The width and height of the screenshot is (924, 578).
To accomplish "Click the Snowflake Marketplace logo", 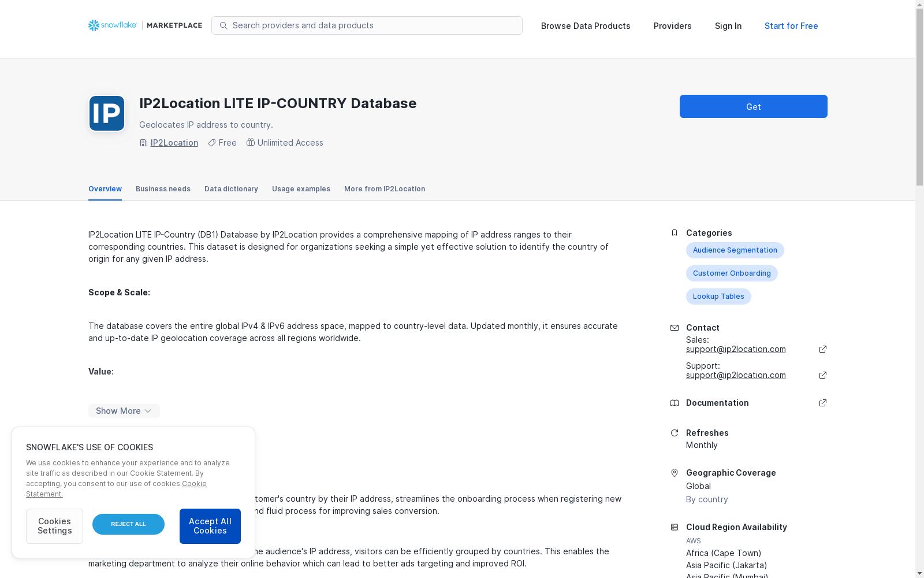I will (x=145, y=25).
